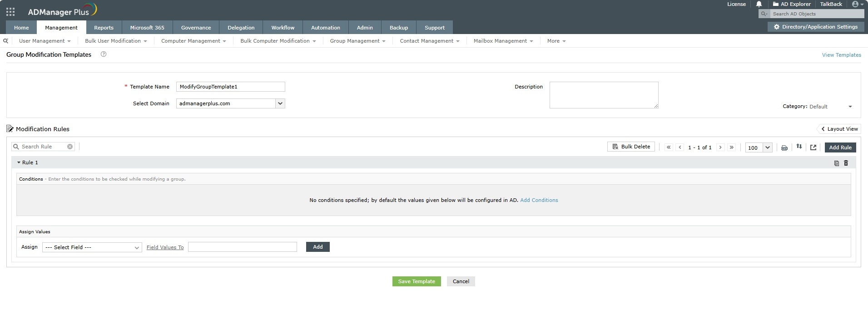This screenshot has height=329, width=868.
Task: Open the View Templates link
Action: coord(841,55)
